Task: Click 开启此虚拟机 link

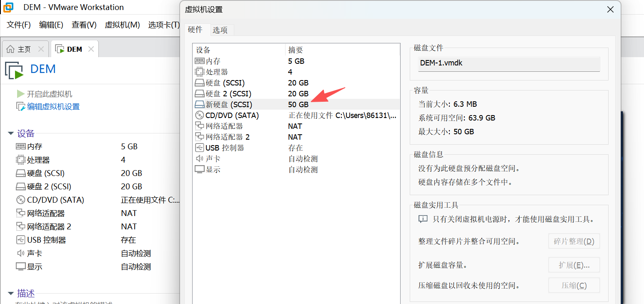Action: click(50, 94)
